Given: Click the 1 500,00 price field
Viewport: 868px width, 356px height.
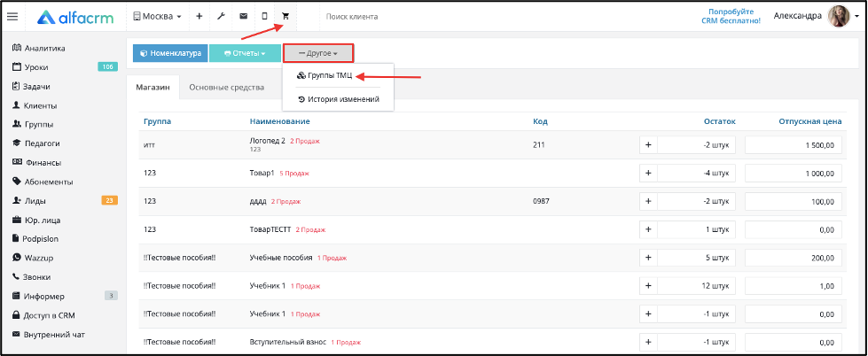Looking at the screenshot, I should click(794, 145).
